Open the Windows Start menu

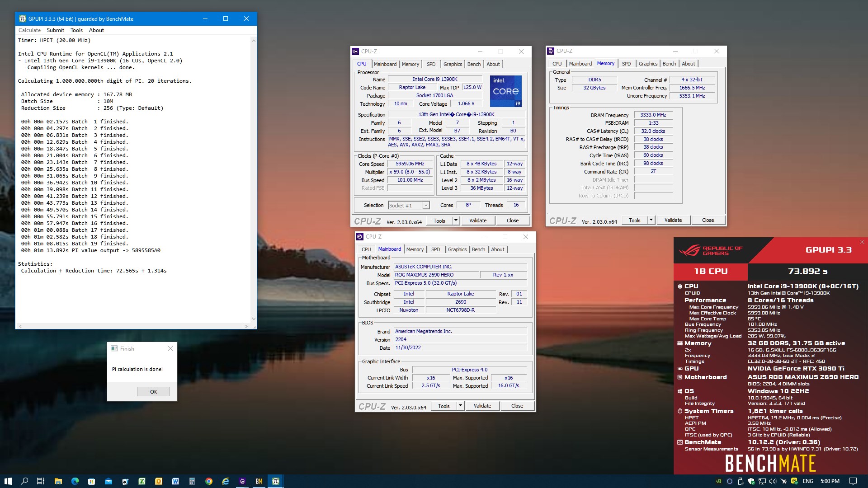(x=8, y=481)
